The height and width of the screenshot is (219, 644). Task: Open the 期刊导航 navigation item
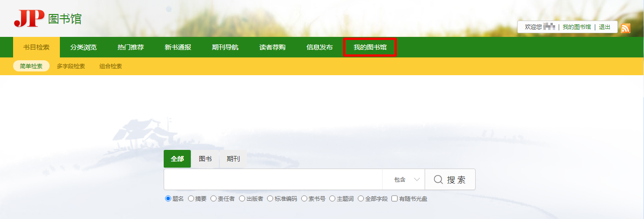[x=225, y=48]
